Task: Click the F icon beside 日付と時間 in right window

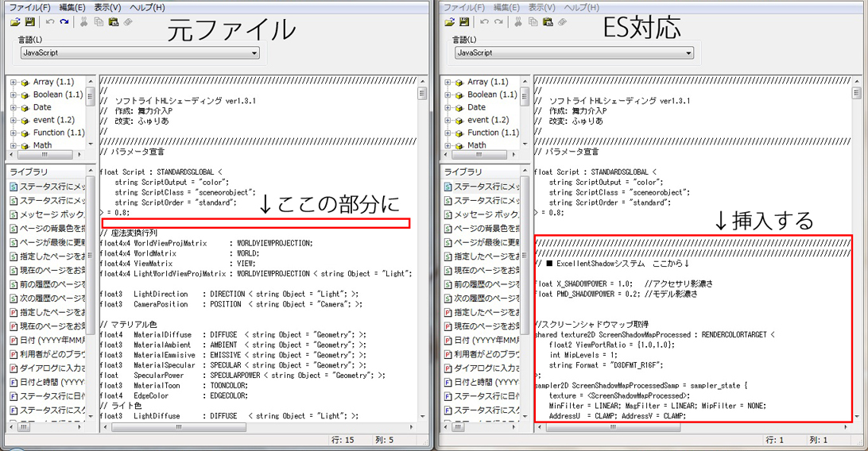Action: (448, 382)
